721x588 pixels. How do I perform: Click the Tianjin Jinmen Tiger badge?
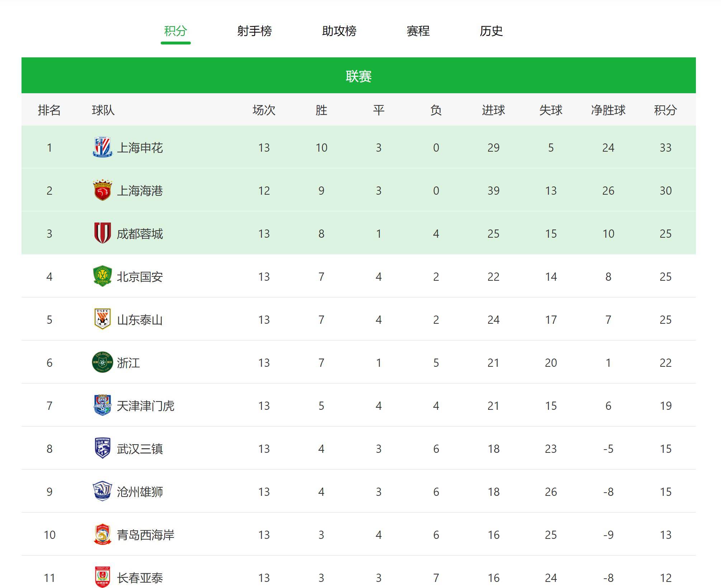coord(103,406)
